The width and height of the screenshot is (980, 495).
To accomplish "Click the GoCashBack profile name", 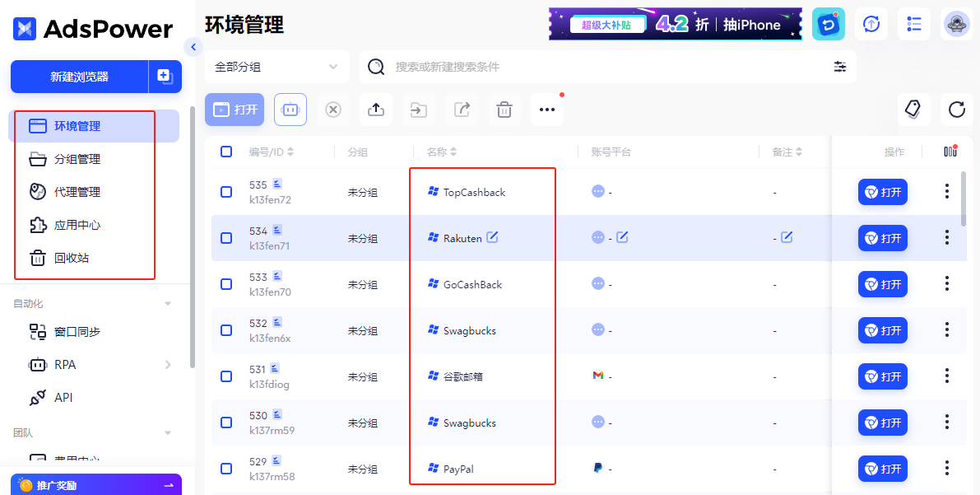I will (472, 284).
